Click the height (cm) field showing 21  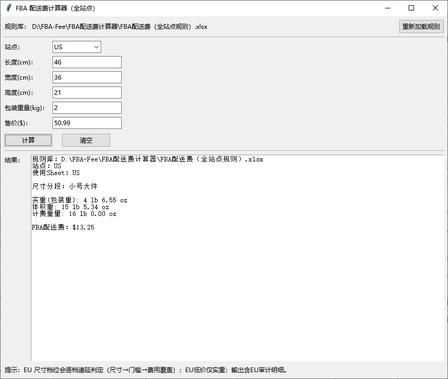[87, 92]
